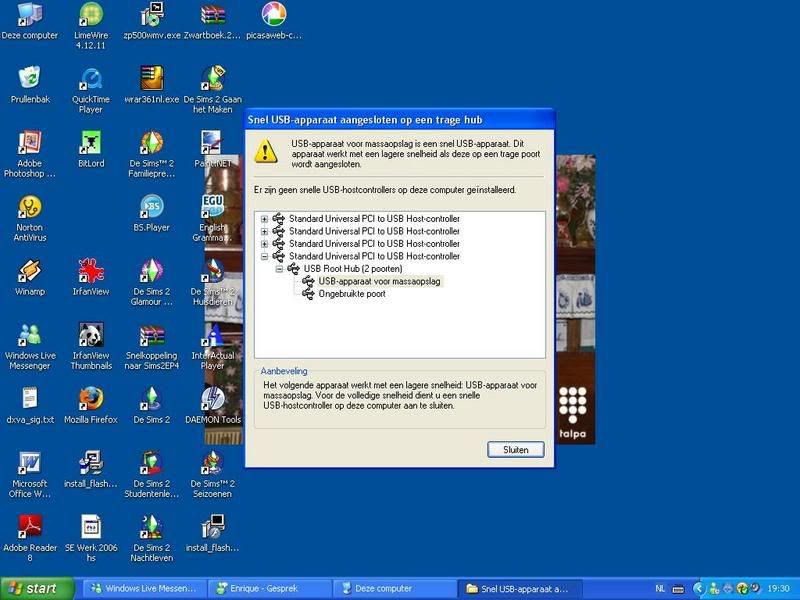Open the SE Werk 2006 hs file
This screenshot has height=600, width=800.
(91, 538)
